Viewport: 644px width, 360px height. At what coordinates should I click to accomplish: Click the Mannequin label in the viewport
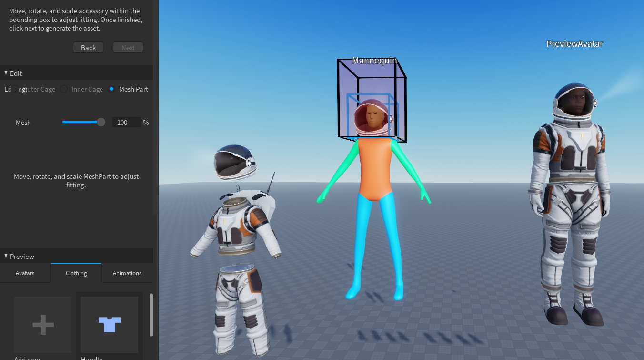(x=374, y=61)
